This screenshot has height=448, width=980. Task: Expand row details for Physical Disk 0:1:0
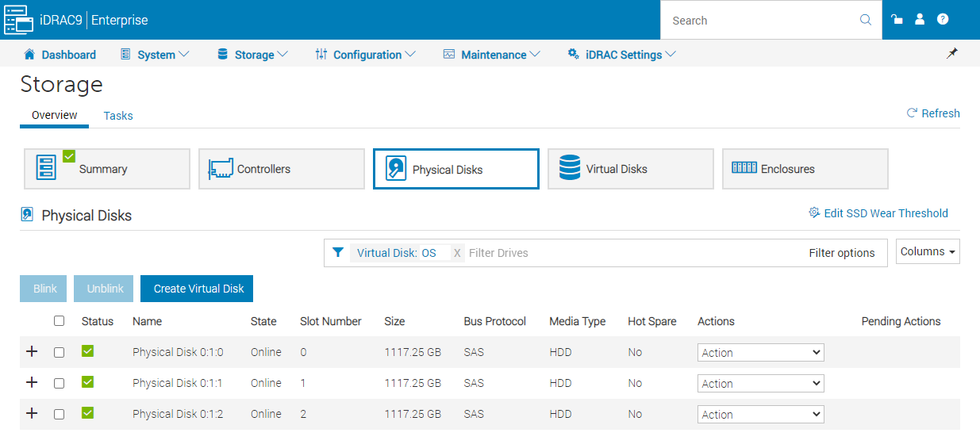coord(32,351)
